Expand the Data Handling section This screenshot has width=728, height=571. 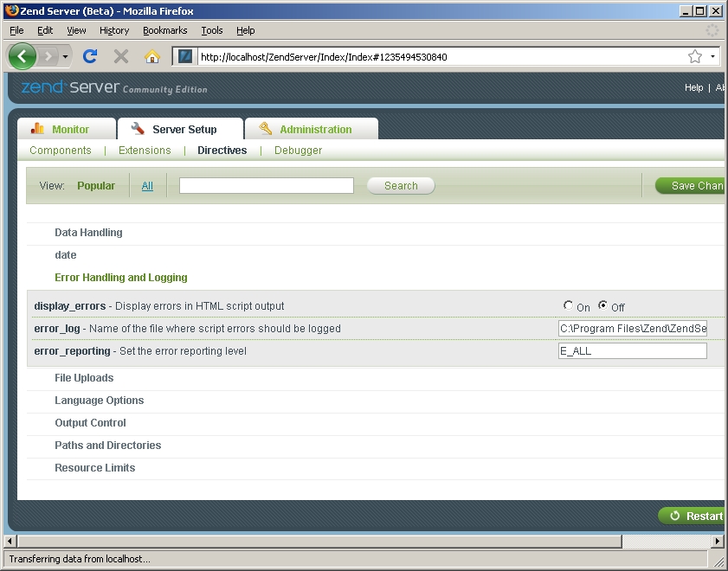[88, 233]
